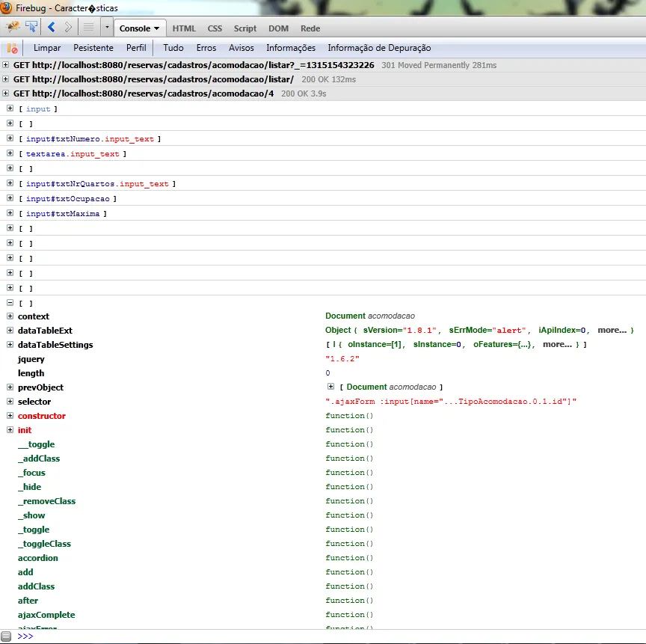Open the panel list dropdown arrow
This screenshot has width=646, height=644.
pyautogui.click(x=107, y=28)
